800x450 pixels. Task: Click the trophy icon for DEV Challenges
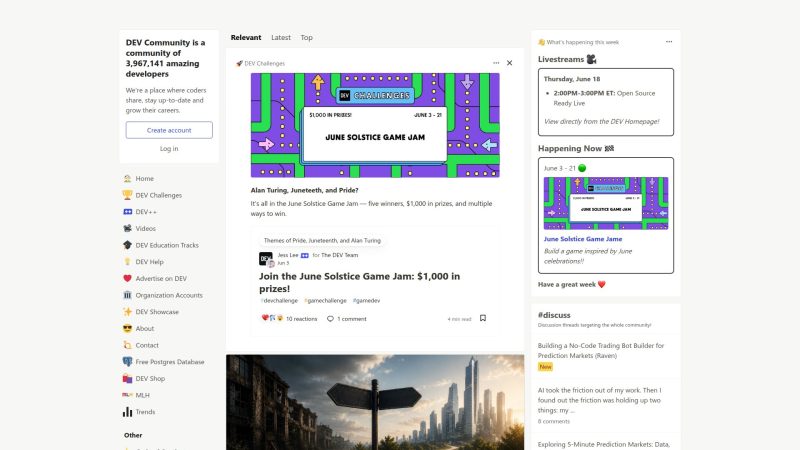[128, 195]
